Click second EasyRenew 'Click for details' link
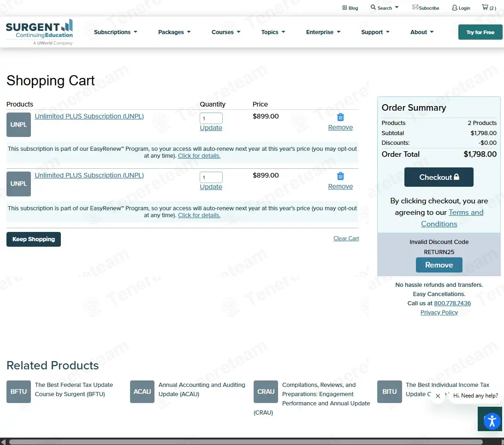 point(199,215)
